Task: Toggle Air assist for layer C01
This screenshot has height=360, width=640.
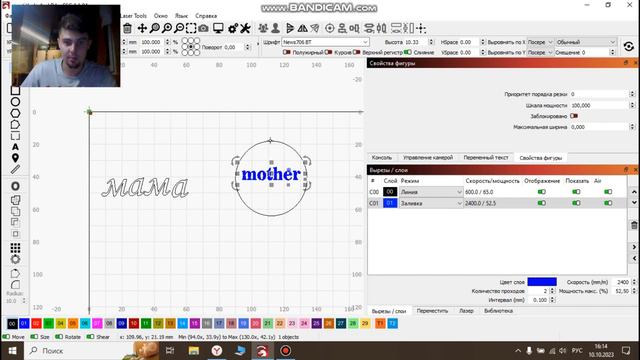Action: (608, 203)
